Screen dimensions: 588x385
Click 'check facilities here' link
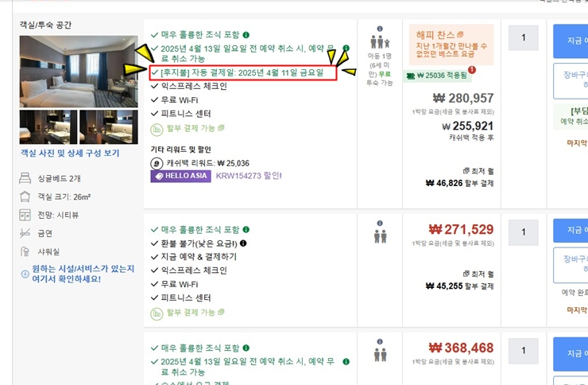click(x=83, y=274)
